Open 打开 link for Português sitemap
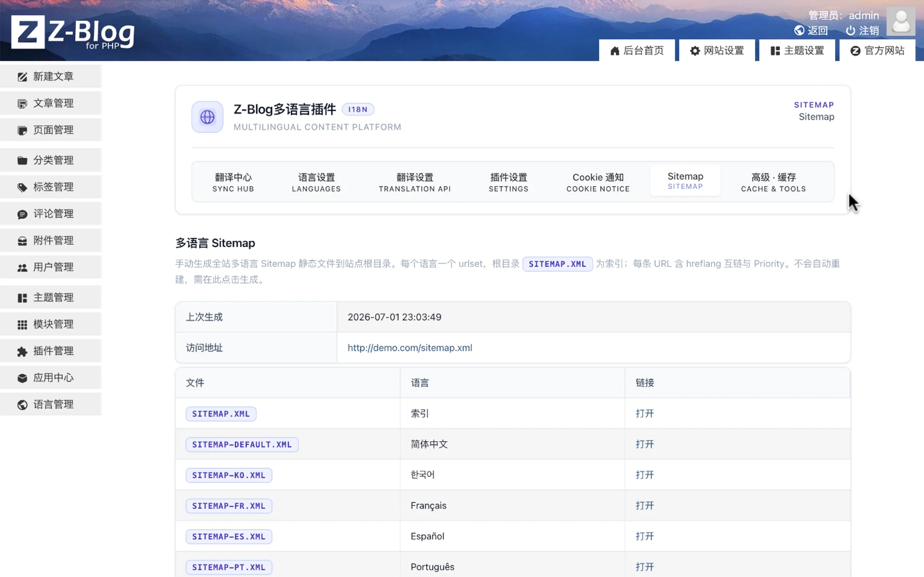924x577 pixels. 644,567
